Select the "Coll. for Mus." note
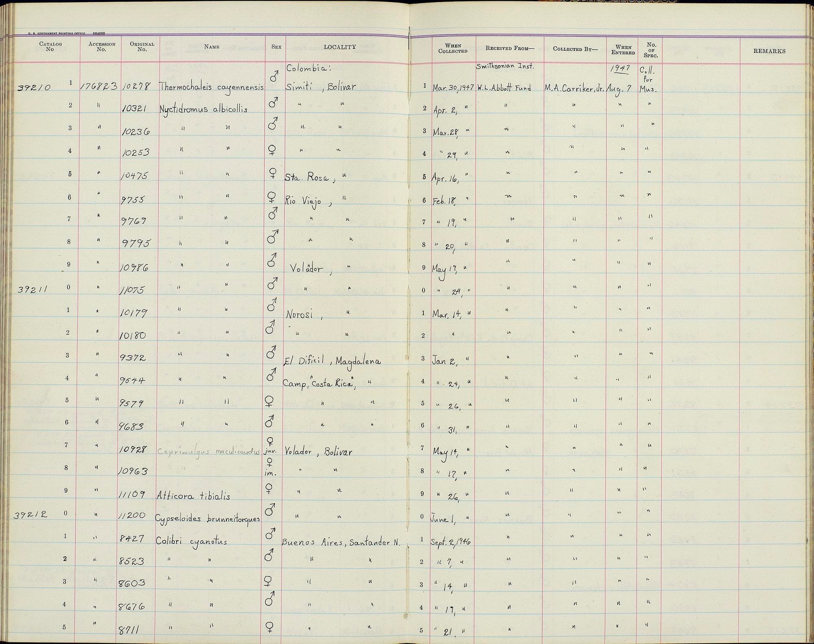This screenshot has width=814, height=644. [648, 79]
